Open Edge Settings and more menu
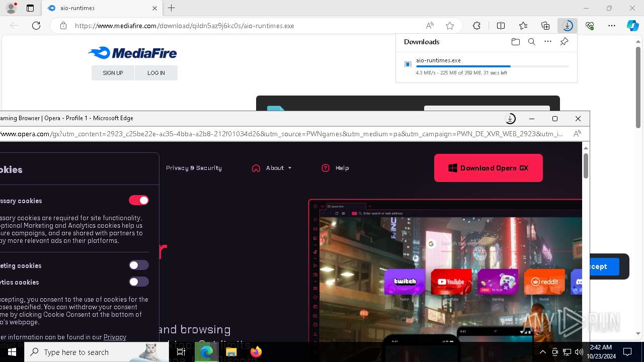Image resolution: width=644 pixels, height=362 pixels. [612, 26]
